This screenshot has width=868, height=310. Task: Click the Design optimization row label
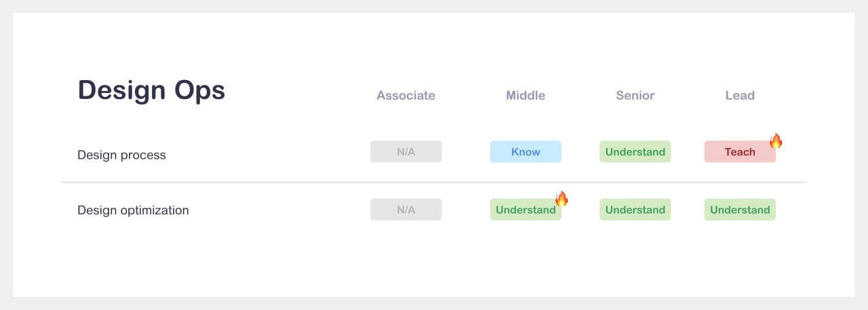click(133, 210)
